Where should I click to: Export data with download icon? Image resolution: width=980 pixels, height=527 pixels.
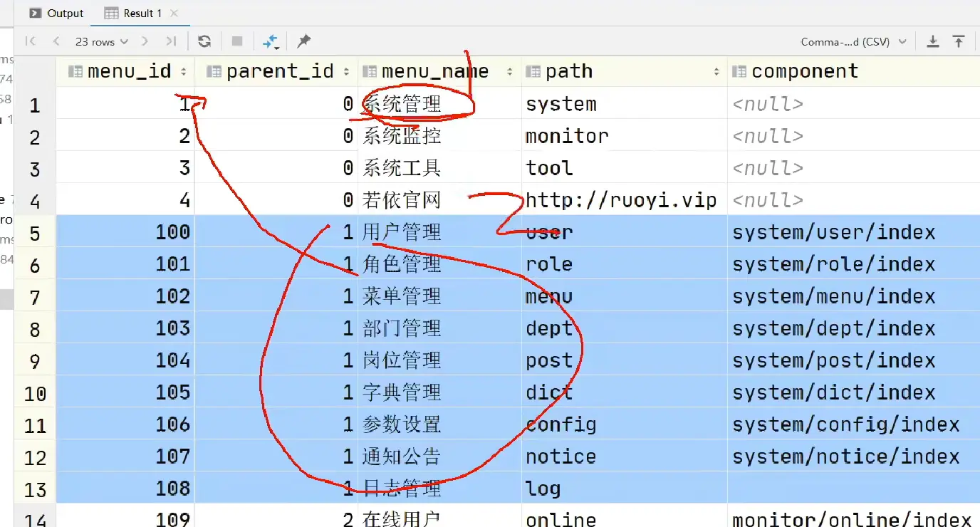click(x=932, y=41)
